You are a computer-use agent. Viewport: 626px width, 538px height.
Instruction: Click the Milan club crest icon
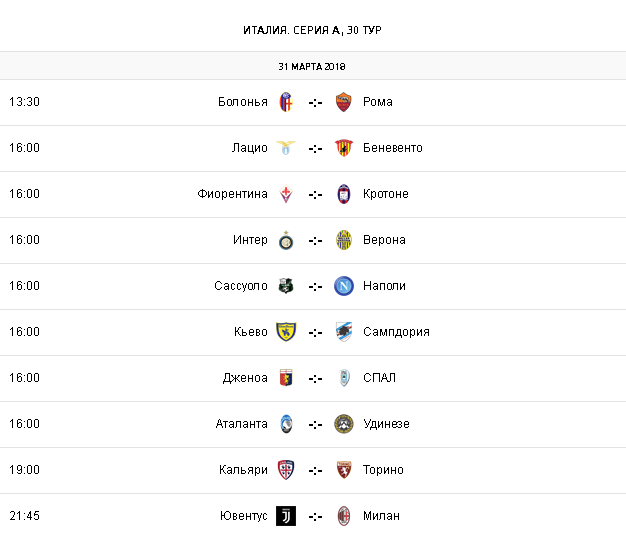(344, 516)
